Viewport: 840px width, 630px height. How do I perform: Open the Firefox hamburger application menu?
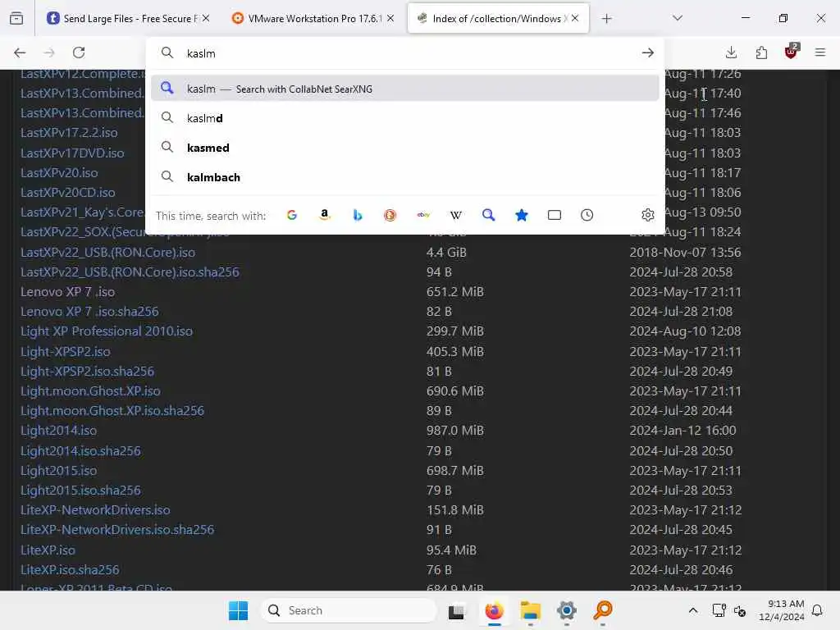820,52
